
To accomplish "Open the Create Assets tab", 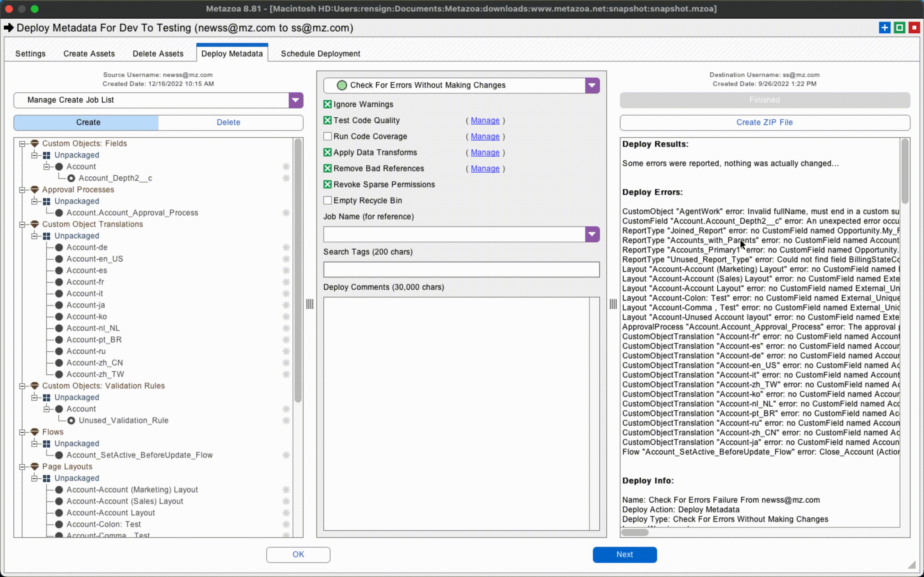I will pyautogui.click(x=89, y=54).
